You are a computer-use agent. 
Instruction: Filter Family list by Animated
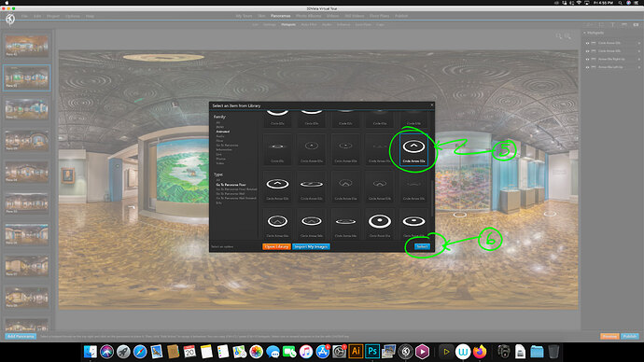[223, 132]
